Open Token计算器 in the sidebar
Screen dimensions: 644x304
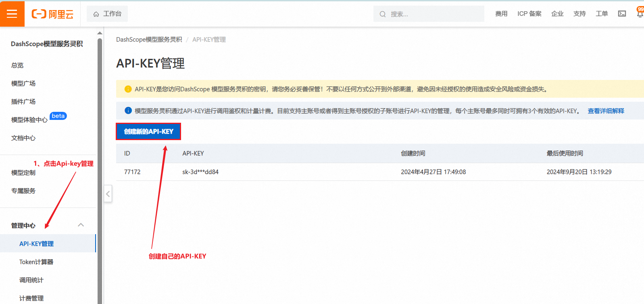(36, 262)
